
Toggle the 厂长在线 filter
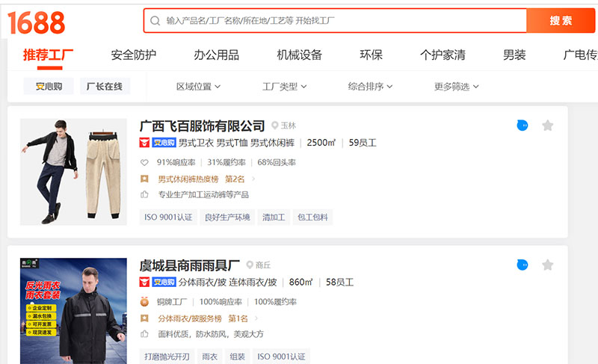point(105,86)
